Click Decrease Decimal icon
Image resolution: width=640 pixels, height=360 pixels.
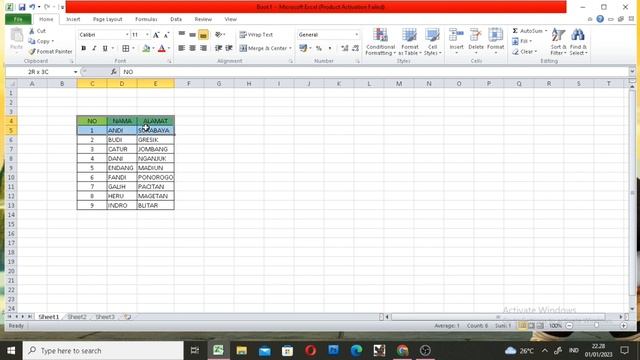(x=356, y=48)
